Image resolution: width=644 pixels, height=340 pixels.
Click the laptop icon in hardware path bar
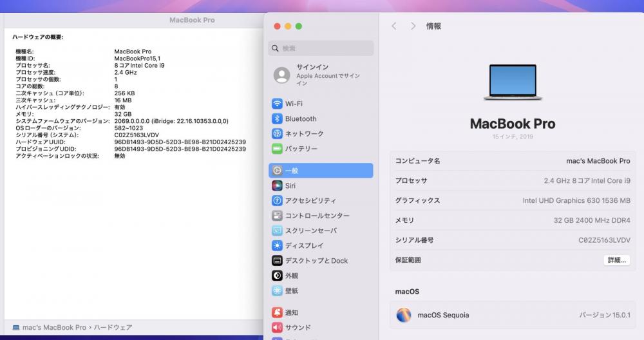click(x=16, y=328)
